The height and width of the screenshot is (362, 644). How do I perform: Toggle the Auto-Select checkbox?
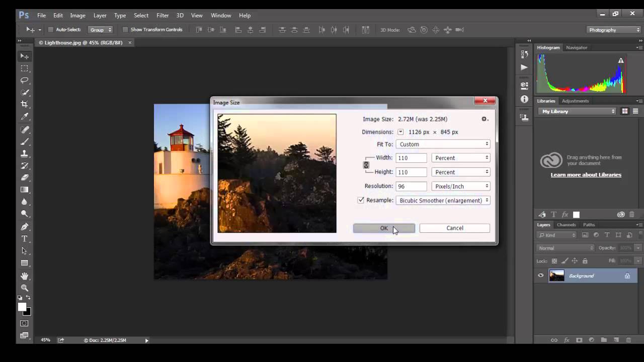[x=50, y=30]
